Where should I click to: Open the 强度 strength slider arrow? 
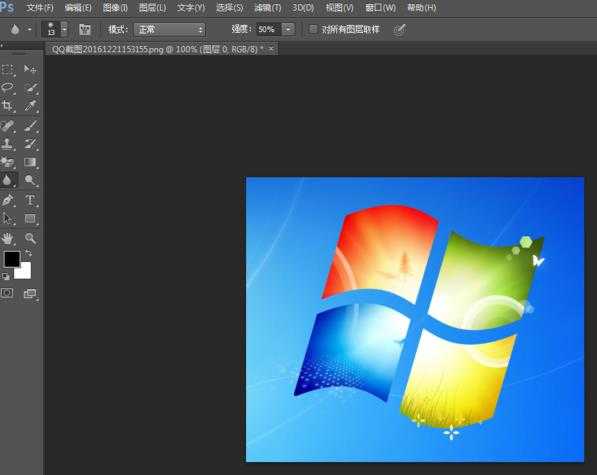pos(288,29)
